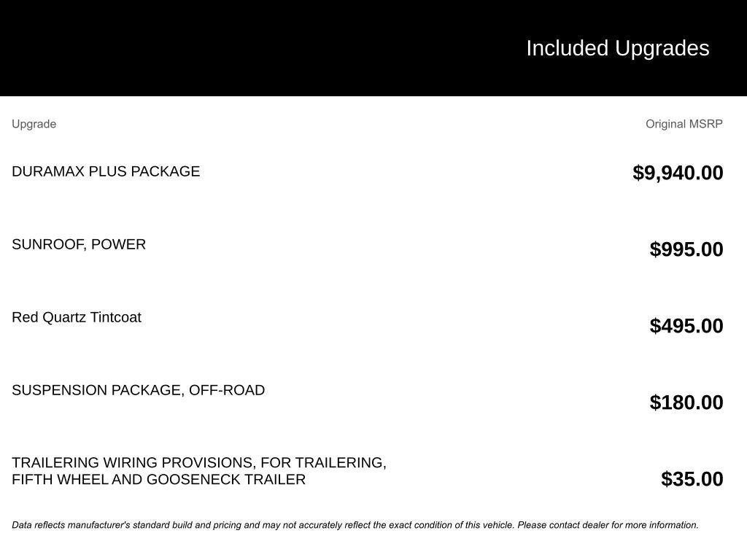Click the Upgrade column header
Screen dimensions: 747x560
[x=34, y=124]
